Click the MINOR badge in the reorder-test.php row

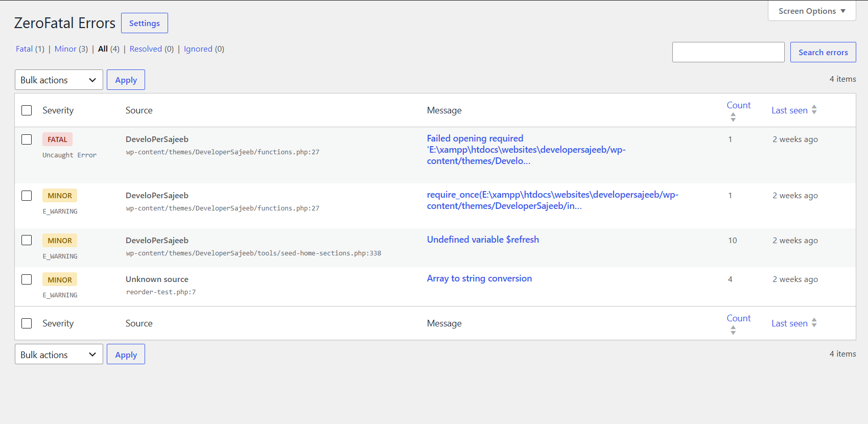point(60,279)
